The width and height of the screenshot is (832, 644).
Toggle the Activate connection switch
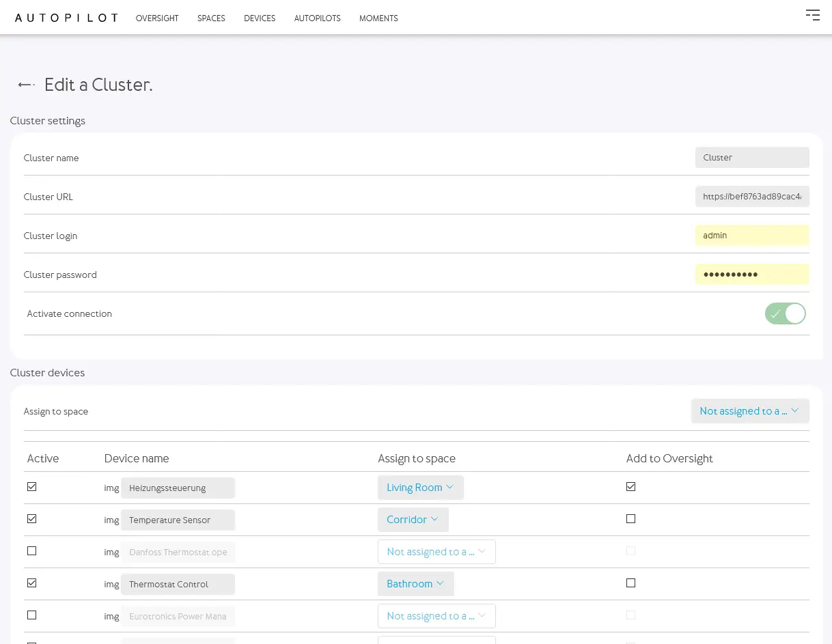785,313
